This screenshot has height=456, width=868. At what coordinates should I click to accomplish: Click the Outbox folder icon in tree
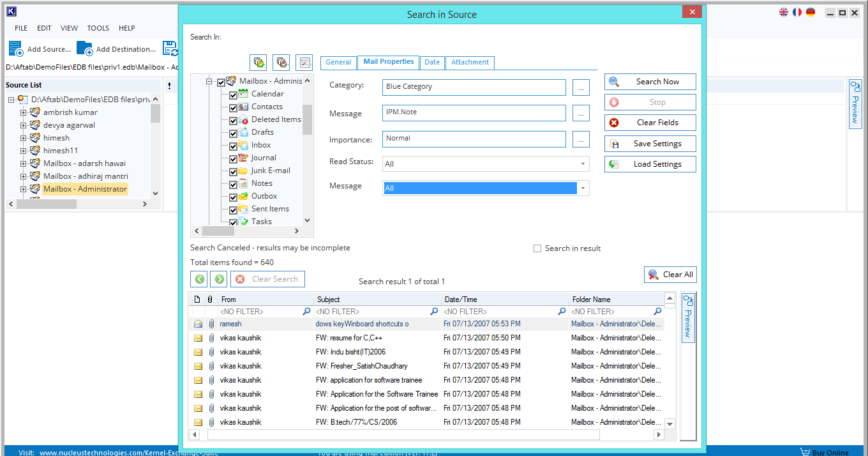point(243,196)
